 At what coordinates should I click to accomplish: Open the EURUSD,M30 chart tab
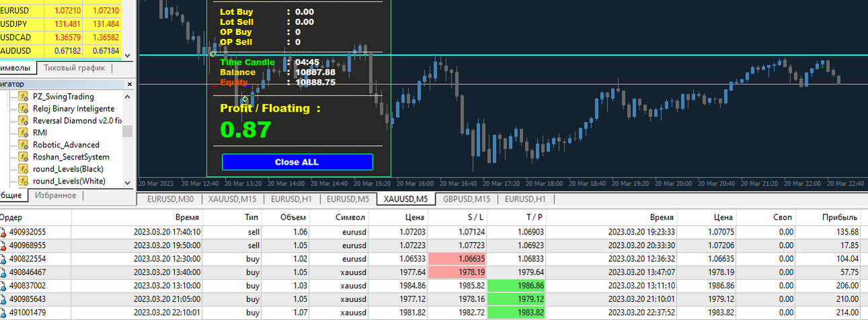(x=170, y=199)
